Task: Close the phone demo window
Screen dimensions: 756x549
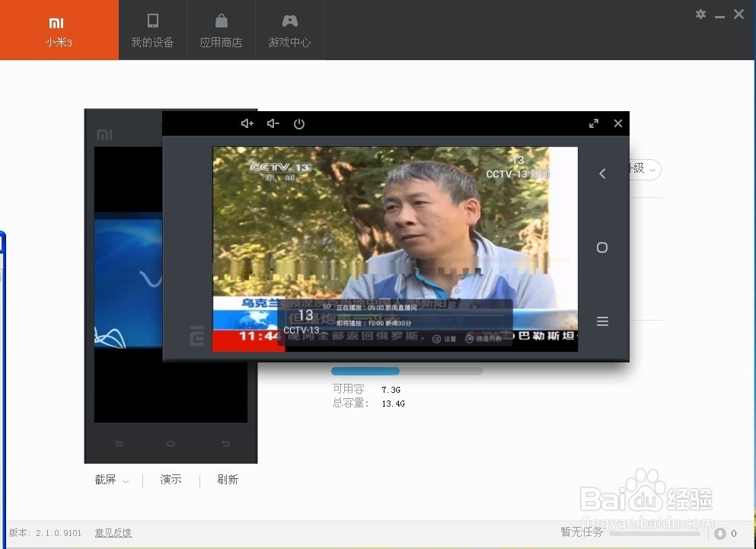Action: coord(618,123)
